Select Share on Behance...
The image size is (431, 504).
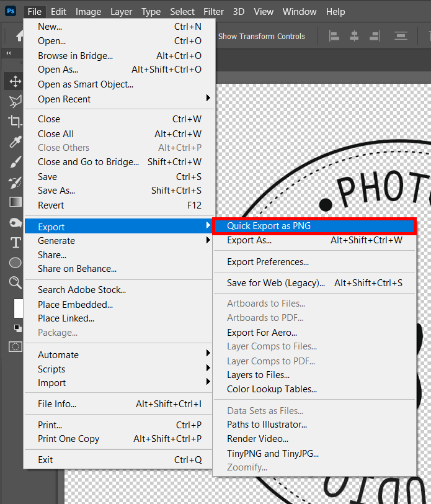pyautogui.click(x=118, y=268)
